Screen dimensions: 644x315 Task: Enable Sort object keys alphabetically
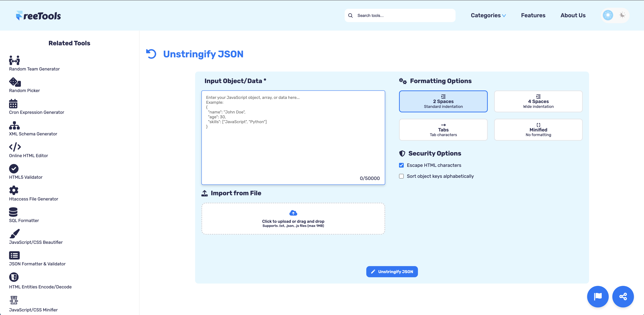click(402, 176)
